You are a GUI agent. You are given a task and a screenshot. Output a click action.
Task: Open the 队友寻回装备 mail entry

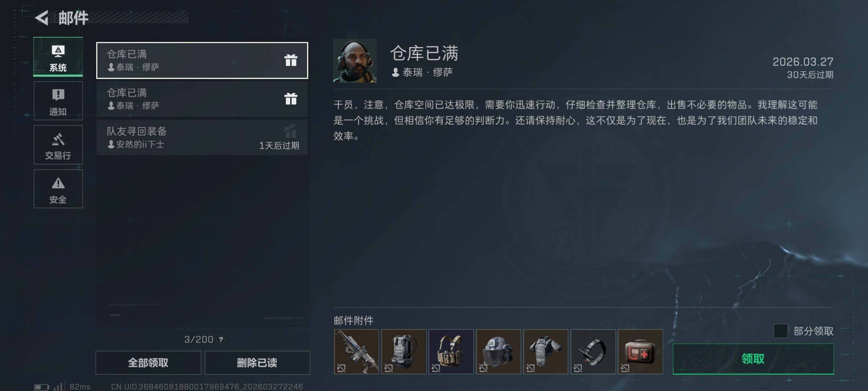pyautogui.click(x=202, y=137)
